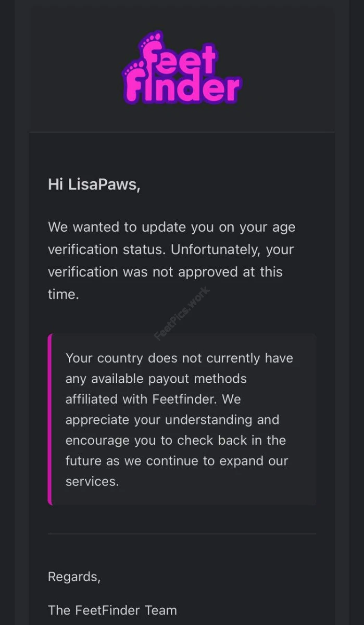The image size is (364, 625).
Task: Click the FeetFinder logo at top
Action: [182, 68]
